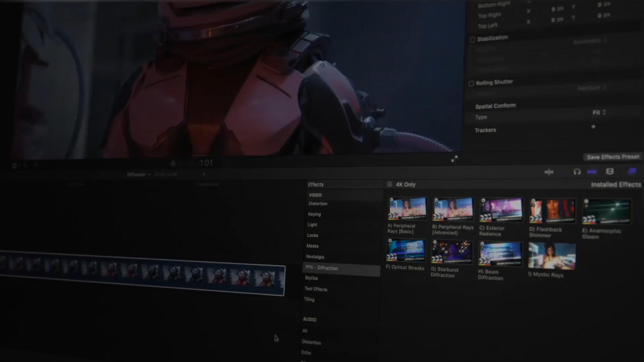This screenshot has height=362, width=644.
Task: Select the Looks effects category
Action: (x=313, y=235)
